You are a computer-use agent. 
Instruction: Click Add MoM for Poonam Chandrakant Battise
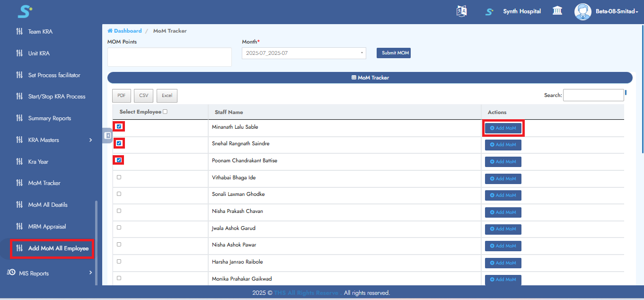[503, 161]
